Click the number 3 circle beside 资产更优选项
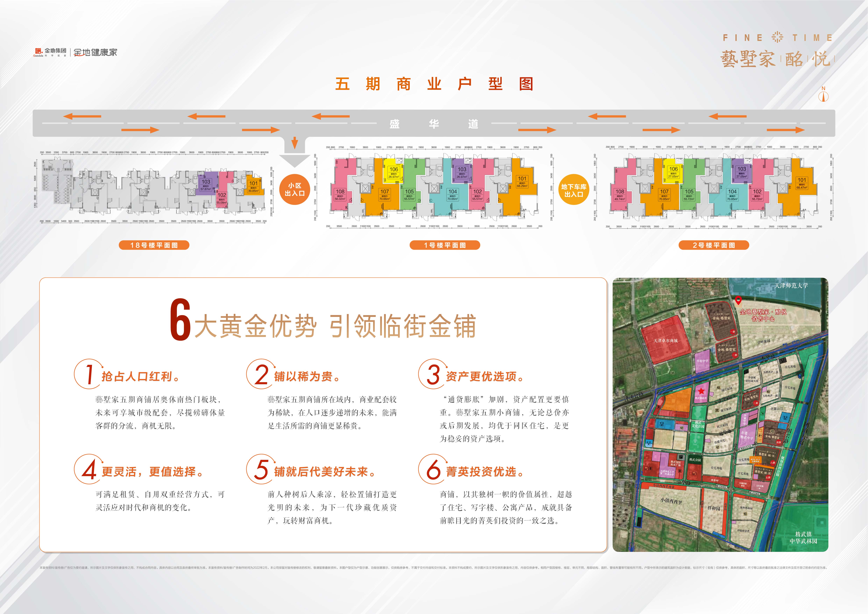Screen dimensions: 868x614 pyautogui.click(x=433, y=374)
